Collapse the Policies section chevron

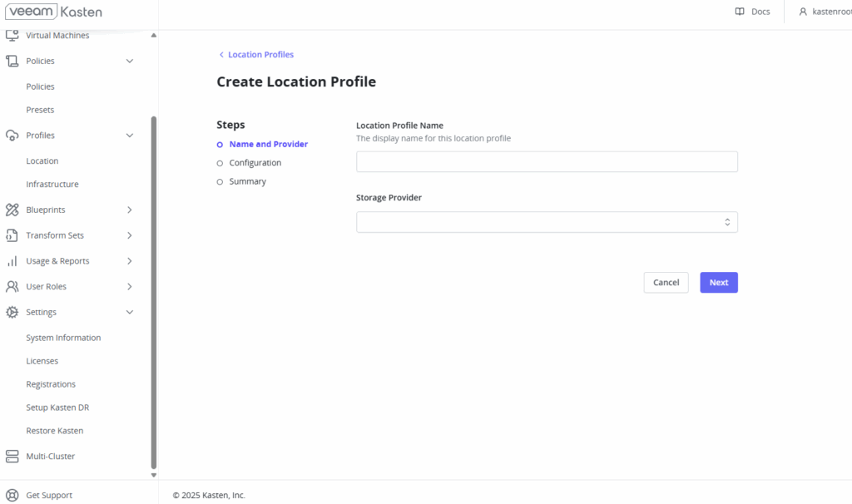tap(130, 61)
